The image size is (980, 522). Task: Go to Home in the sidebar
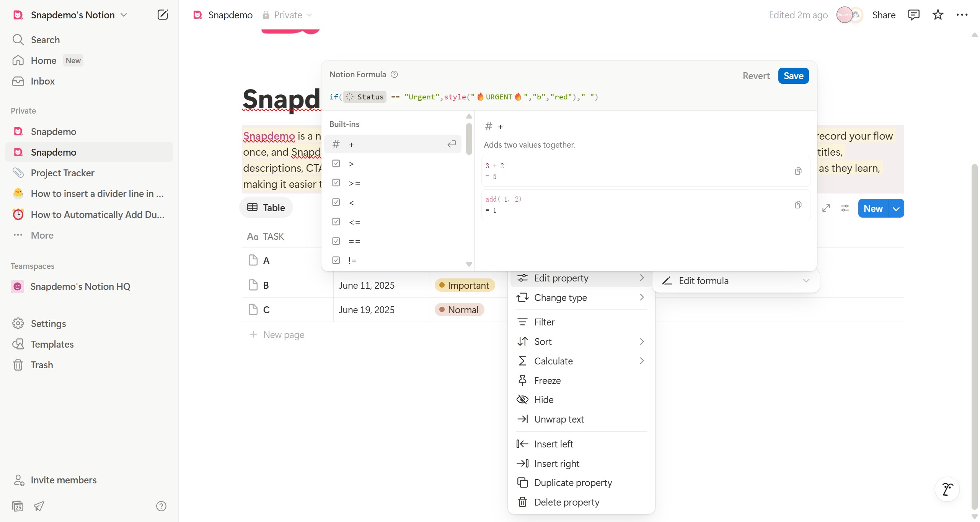[x=89, y=60]
